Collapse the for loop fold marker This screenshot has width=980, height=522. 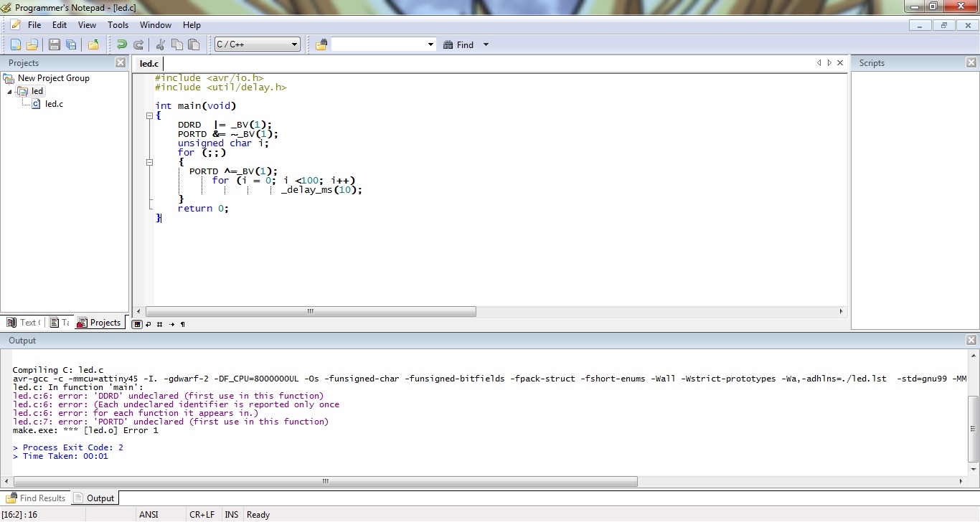point(149,162)
